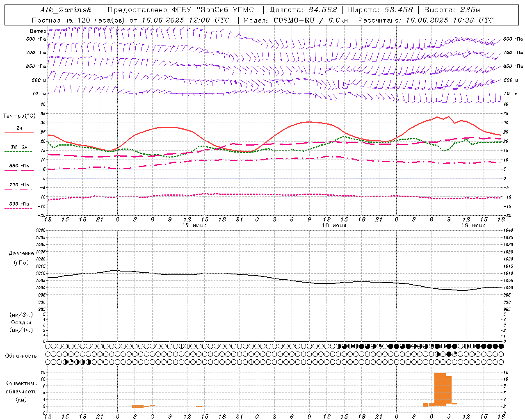Select forecast start date 16.06.2025 12:00 UTC
The height and width of the screenshot is (420, 525).
pyautogui.click(x=185, y=20)
